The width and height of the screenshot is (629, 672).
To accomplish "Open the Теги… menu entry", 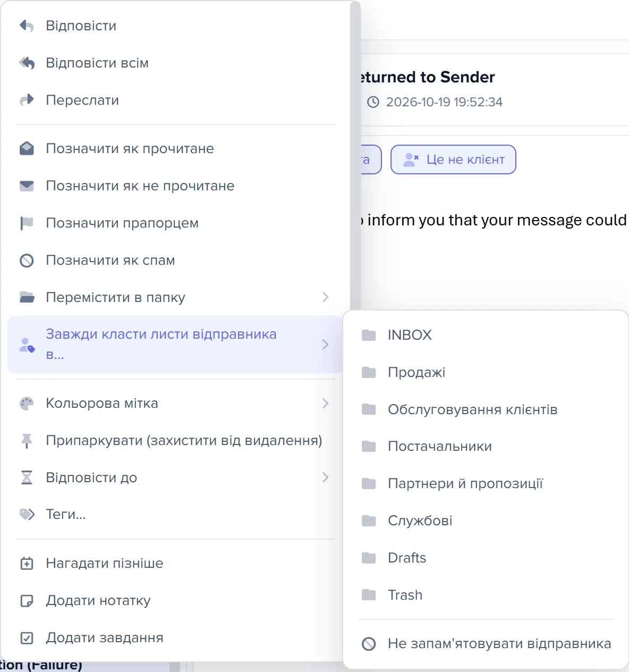I will (175, 514).
